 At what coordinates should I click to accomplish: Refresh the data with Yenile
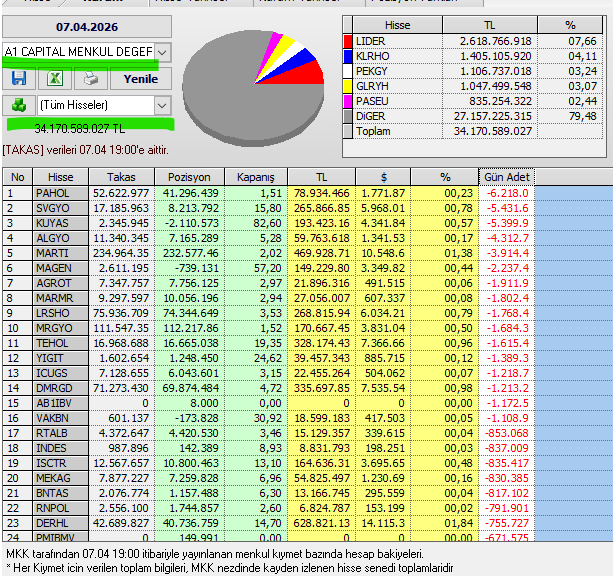tap(141, 79)
